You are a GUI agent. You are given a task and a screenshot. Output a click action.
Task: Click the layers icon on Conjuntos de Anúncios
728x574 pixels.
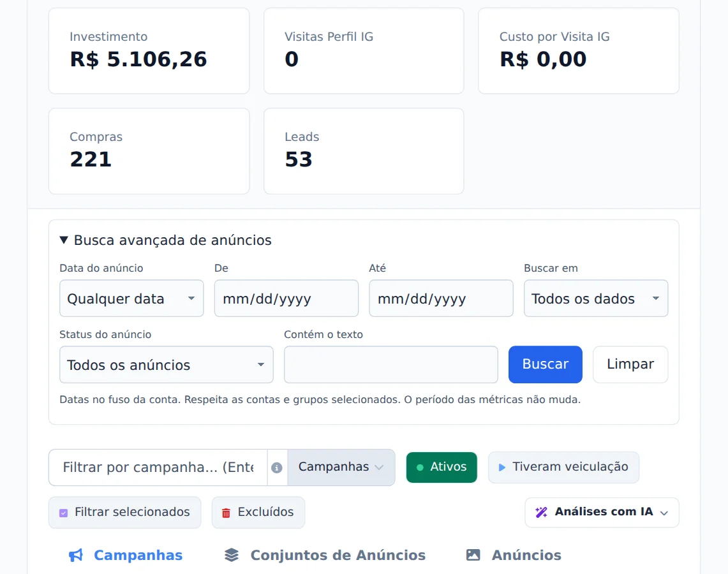click(x=232, y=555)
